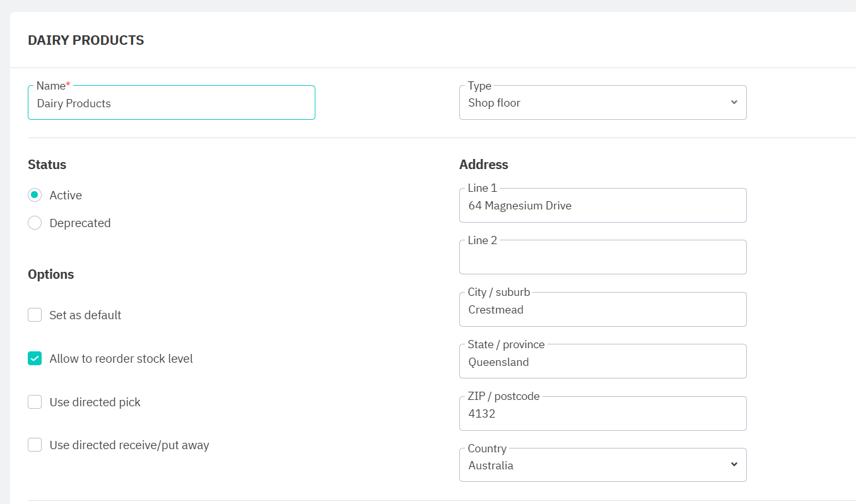Open the Country combo box showing Australia

coord(593,466)
